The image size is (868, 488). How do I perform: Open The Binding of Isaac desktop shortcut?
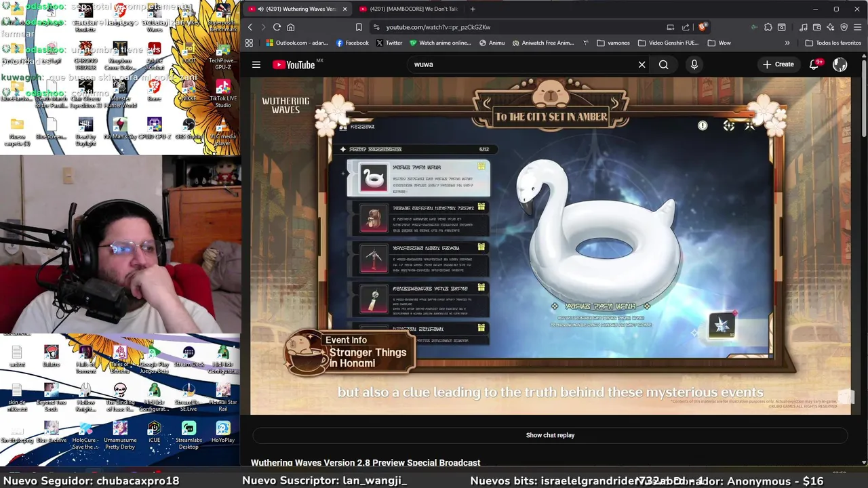pos(120,396)
